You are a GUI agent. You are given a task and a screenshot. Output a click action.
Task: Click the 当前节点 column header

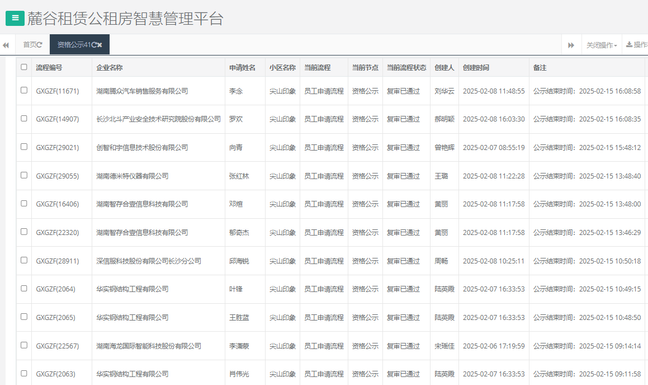point(365,67)
